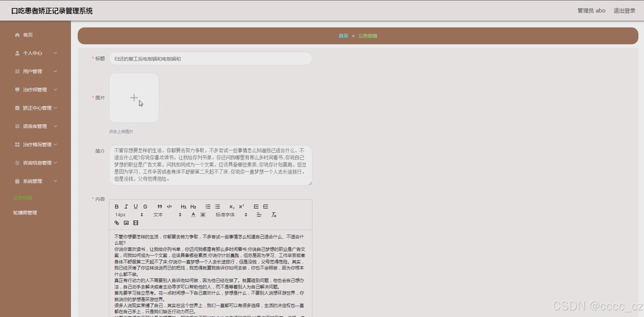Screen dimensions: 644x317
Task: Click the 首页 breadcrumb link
Action: (343, 36)
